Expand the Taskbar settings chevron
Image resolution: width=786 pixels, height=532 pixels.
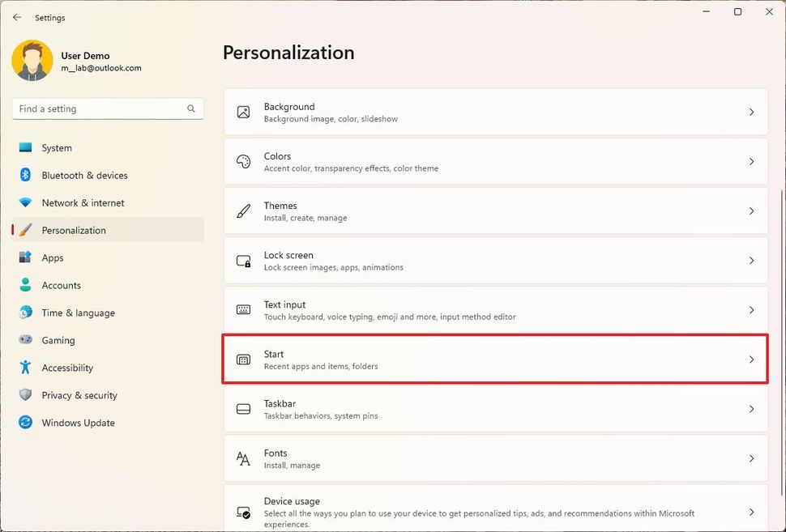[751, 409]
